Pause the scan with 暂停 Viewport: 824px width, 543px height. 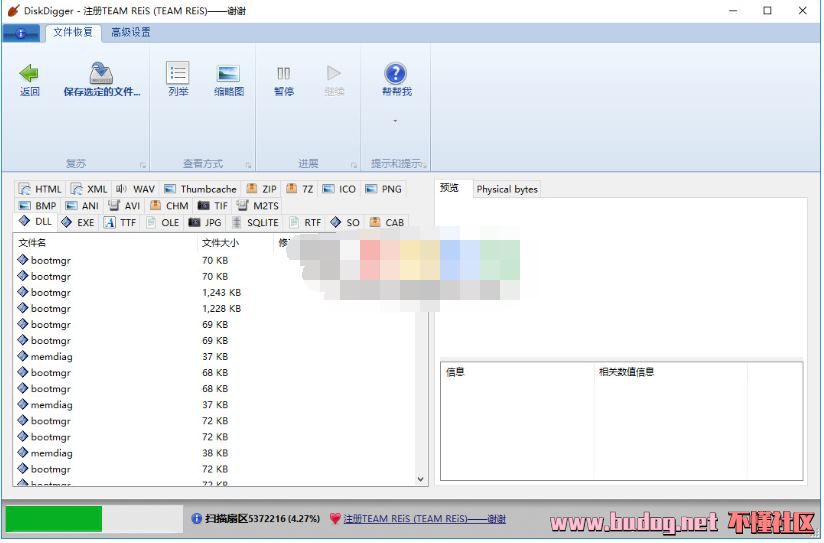coord(284,74)
